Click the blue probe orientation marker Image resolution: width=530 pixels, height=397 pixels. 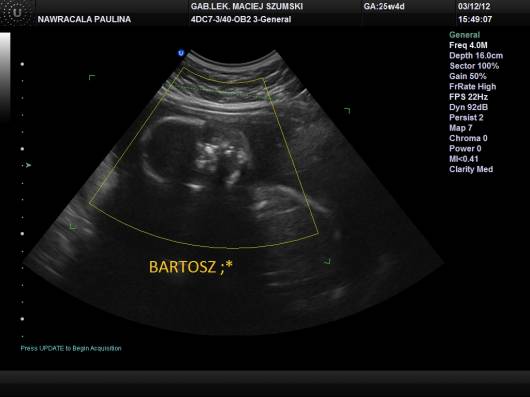click(181, 53)
